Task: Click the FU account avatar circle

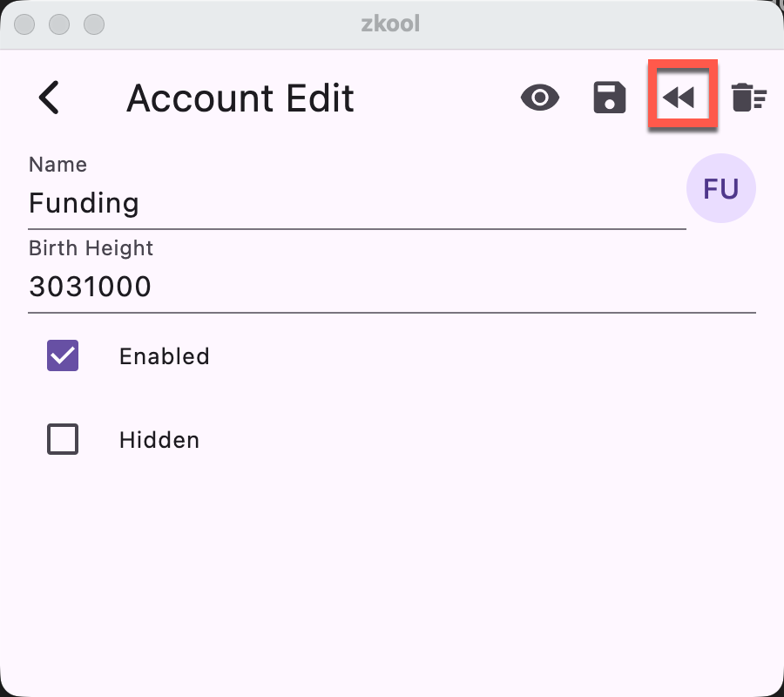Action: click(721, 188)
